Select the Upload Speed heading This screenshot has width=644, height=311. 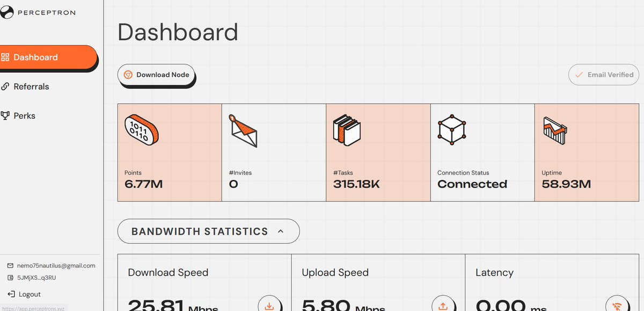click(x=335, y=272)
